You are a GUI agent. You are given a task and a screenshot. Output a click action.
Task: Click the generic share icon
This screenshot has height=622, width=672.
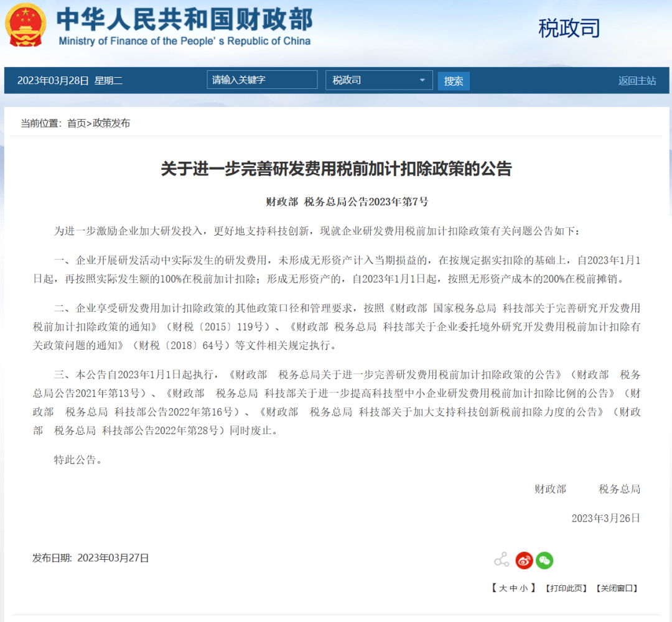(x=502, y=560)
